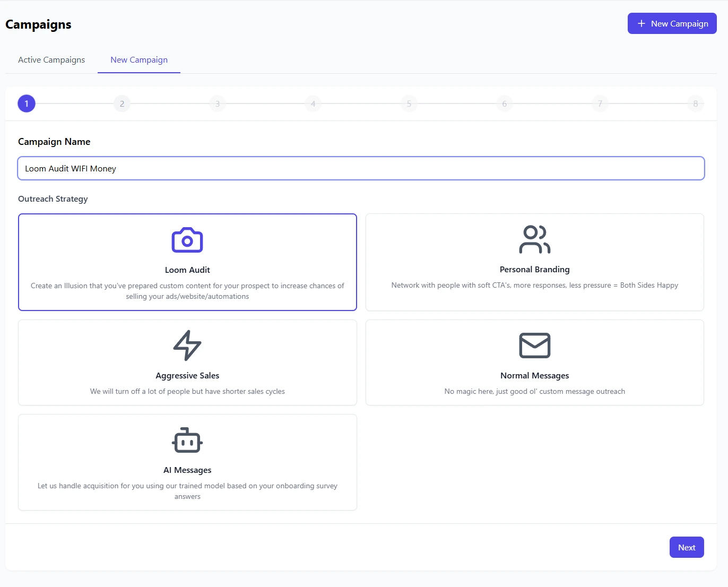
Task: Open the New Campaign tab
Action: (x=139, y=60)
